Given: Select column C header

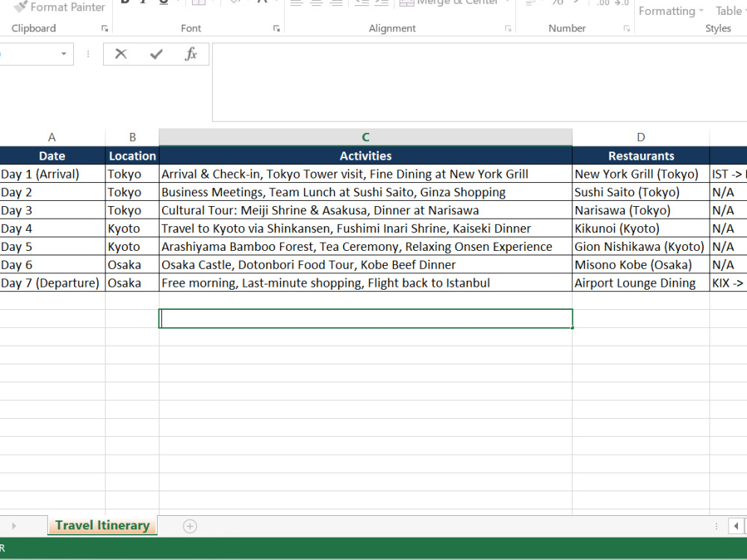Looking at the screenshot, I should (365, 137).
